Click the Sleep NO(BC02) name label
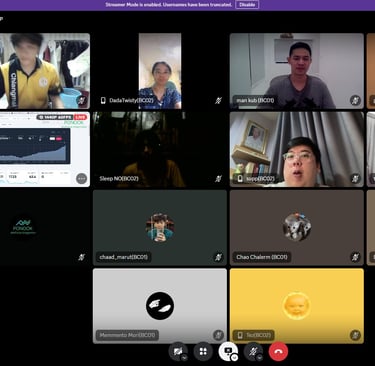 tap(119, 179)
